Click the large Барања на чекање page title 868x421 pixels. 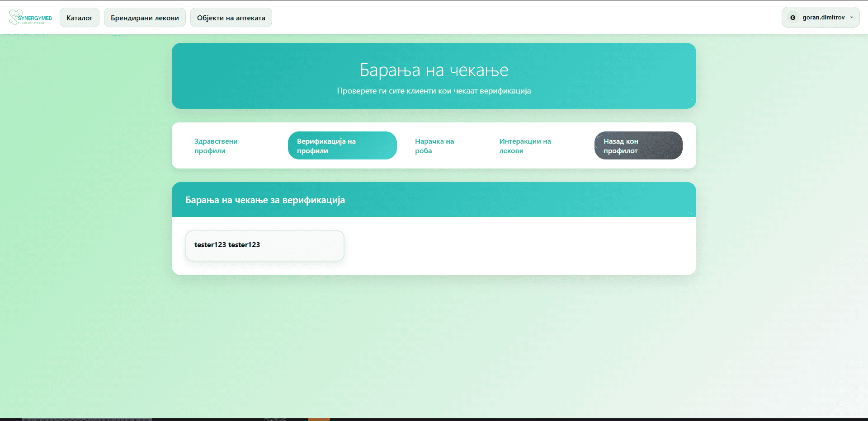click(434, 70)
